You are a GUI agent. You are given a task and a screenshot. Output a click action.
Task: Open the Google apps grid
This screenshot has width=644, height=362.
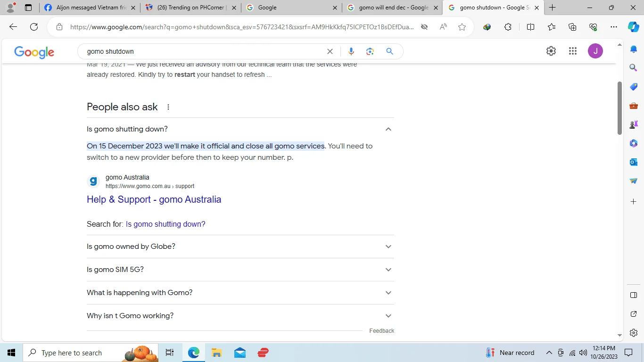click(x=573, y=51)
